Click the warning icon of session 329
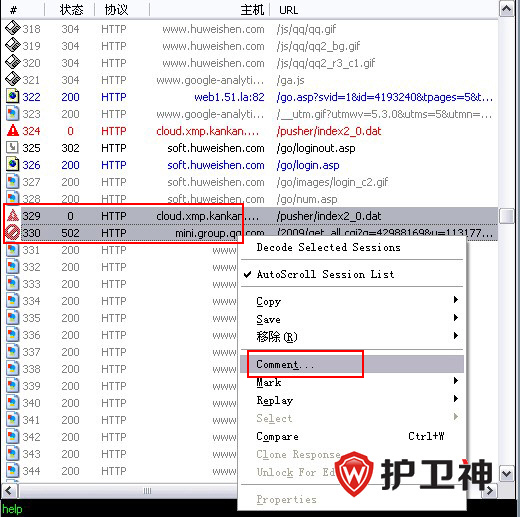Image resolution: width=520 pixels, height=517 pixels. tap(13, 215)
